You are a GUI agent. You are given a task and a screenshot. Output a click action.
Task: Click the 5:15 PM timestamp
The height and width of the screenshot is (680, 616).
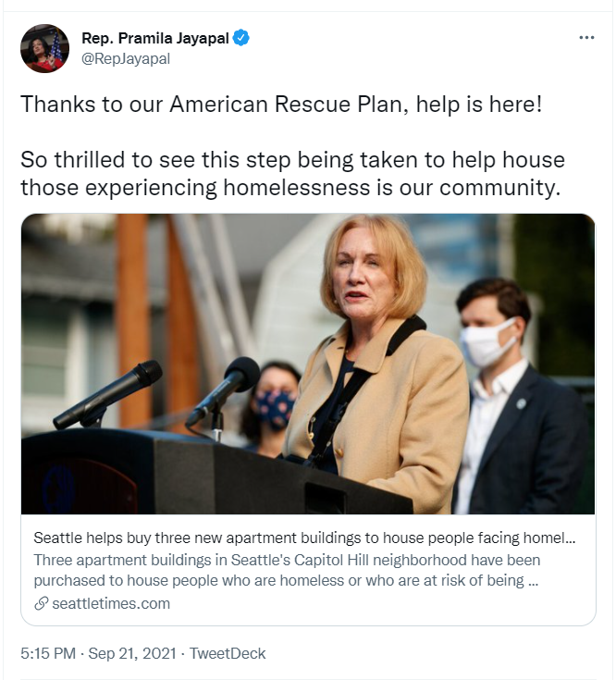pos(48,653)
